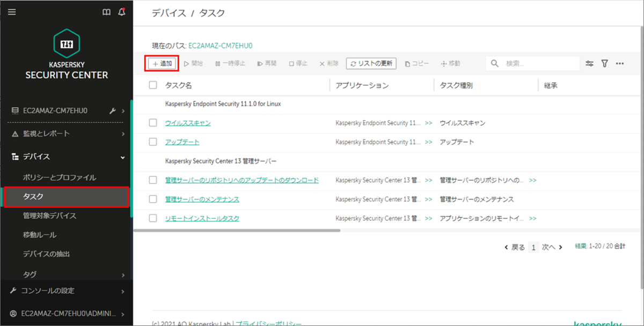Click the 再開 (resume) toolbar button
Image resolution: width=644 pixels, height=326 pixels.
click(267, 63)
